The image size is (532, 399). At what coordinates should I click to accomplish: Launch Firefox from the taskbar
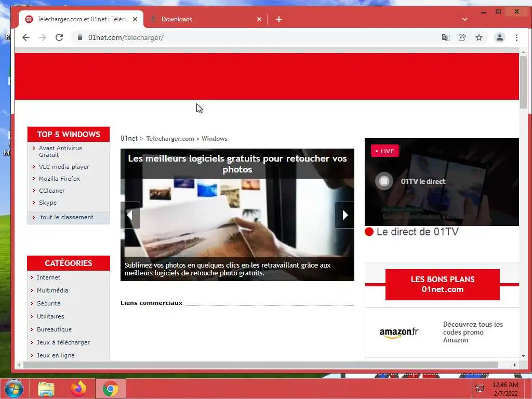(x=78, y=389)
